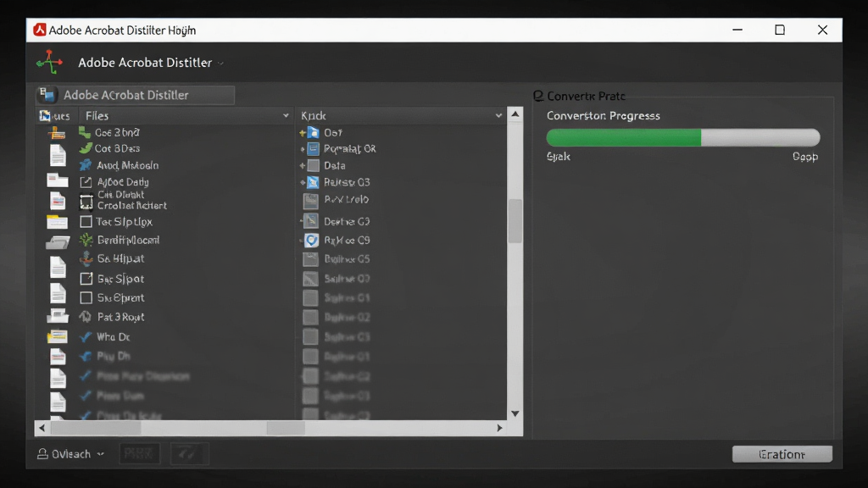This screenshot has height=488, width=868.
Task: Expand the 'Oef' tree item
Action: [x=303, y=133]
